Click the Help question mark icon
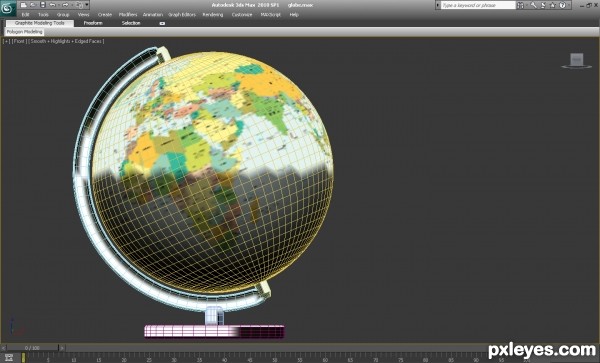The width and height of the screenshot is (600, 363). pos(562,5)
